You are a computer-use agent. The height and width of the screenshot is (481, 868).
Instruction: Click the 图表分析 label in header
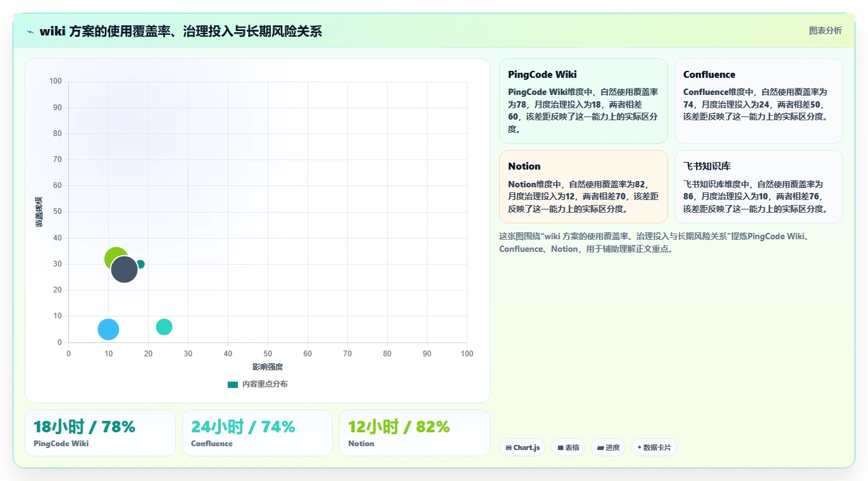click(826, 30)
